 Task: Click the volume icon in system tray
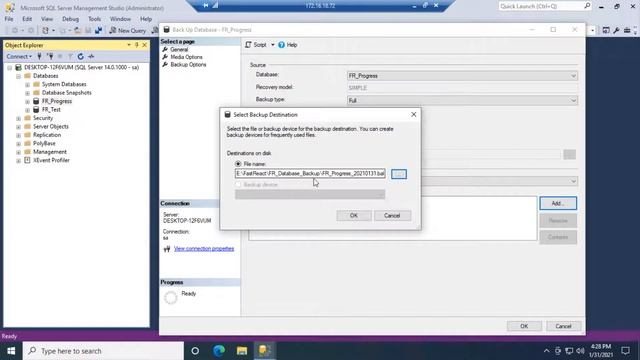pos(580,351)
